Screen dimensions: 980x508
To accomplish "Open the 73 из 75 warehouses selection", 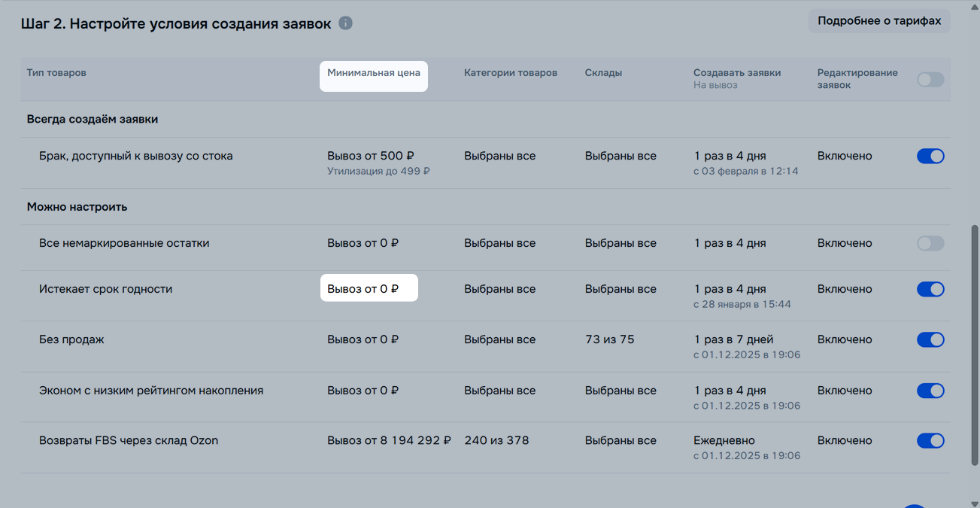I will click(609, 339).
